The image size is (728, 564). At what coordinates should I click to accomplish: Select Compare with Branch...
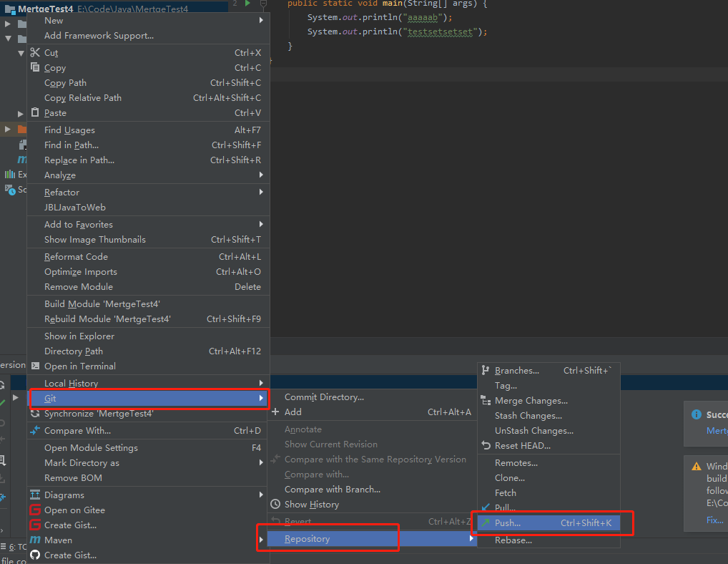[x=372, y=489]
